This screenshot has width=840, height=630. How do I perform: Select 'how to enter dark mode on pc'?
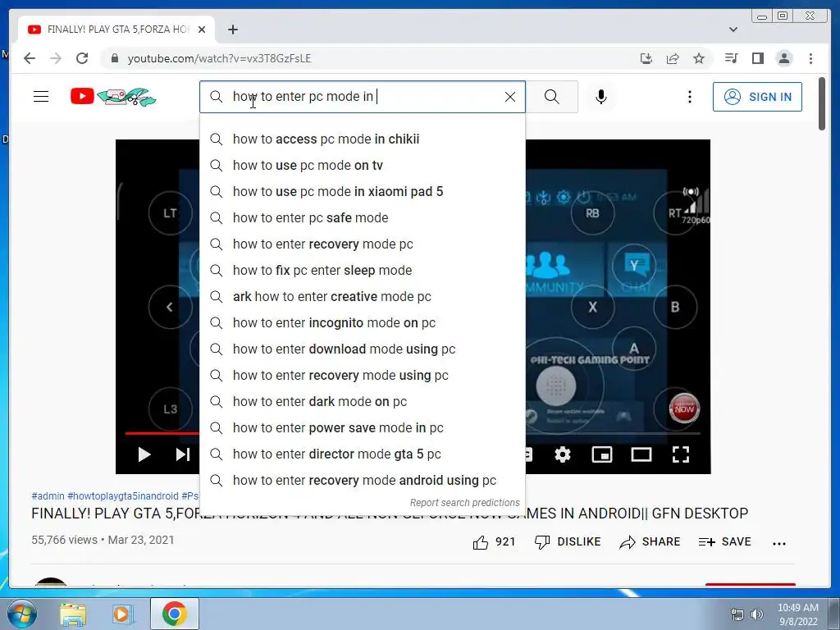click(363, 402)
